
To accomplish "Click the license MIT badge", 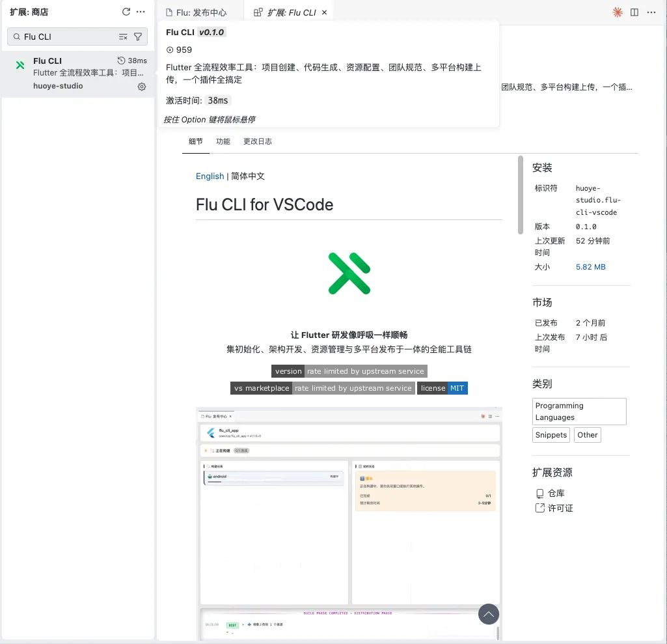I will coord(442,388).
